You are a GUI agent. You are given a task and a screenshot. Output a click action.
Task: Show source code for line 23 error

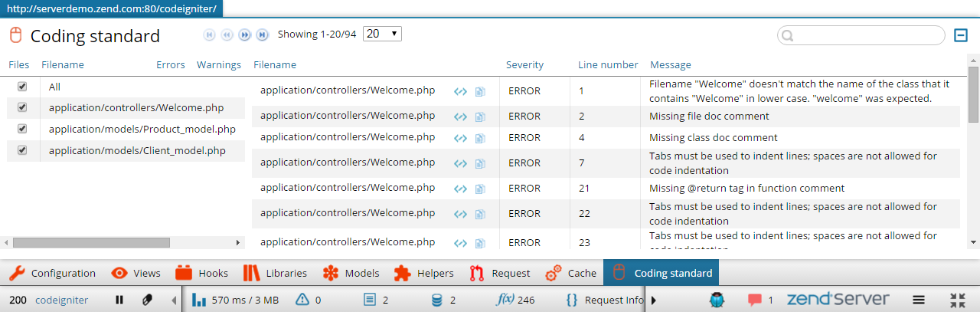tap(460, 243)
